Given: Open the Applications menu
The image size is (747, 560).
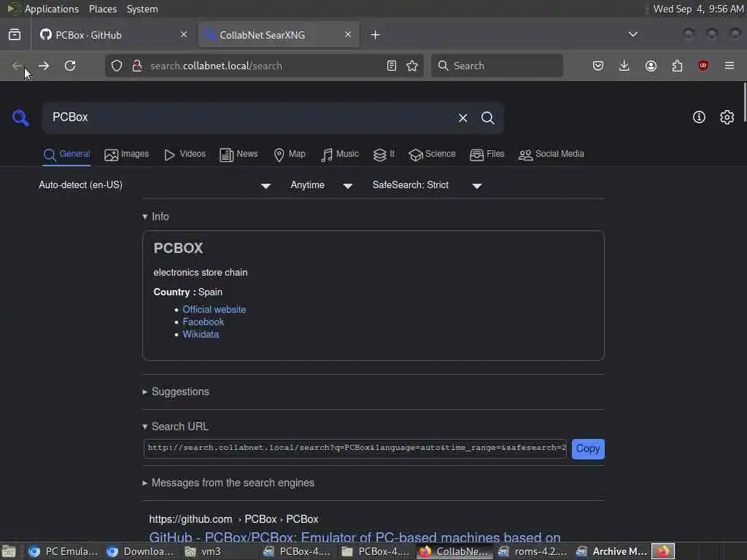Looking at the screenshot, I should point(52,9).
